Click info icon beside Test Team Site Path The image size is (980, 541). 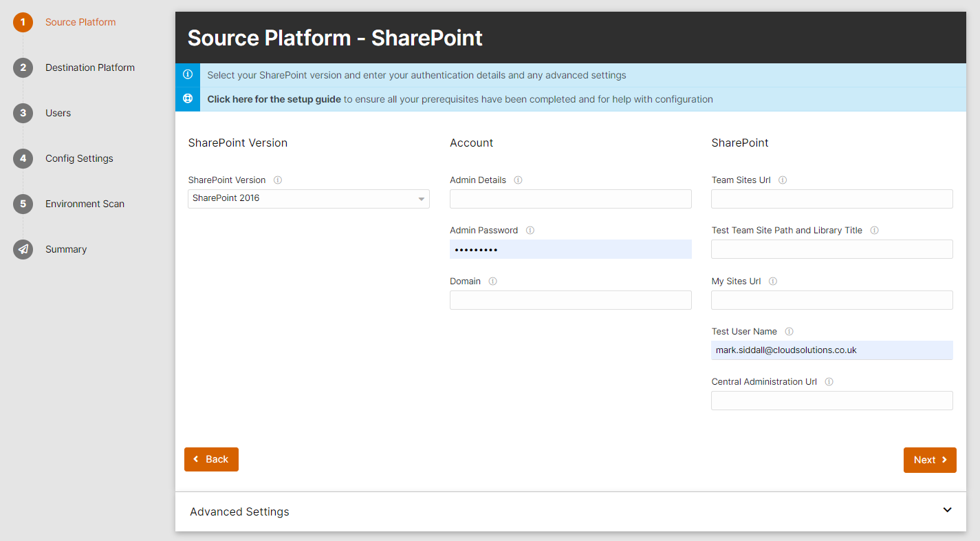tap(875, 231)
